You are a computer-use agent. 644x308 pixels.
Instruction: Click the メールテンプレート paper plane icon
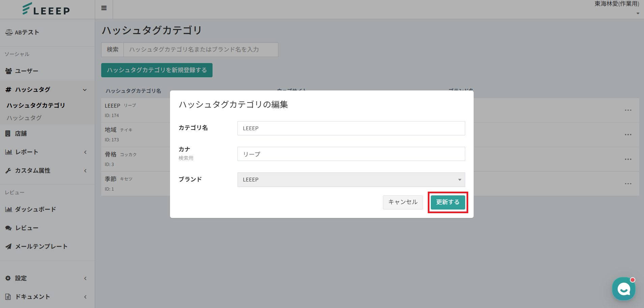tap(8, 247)
